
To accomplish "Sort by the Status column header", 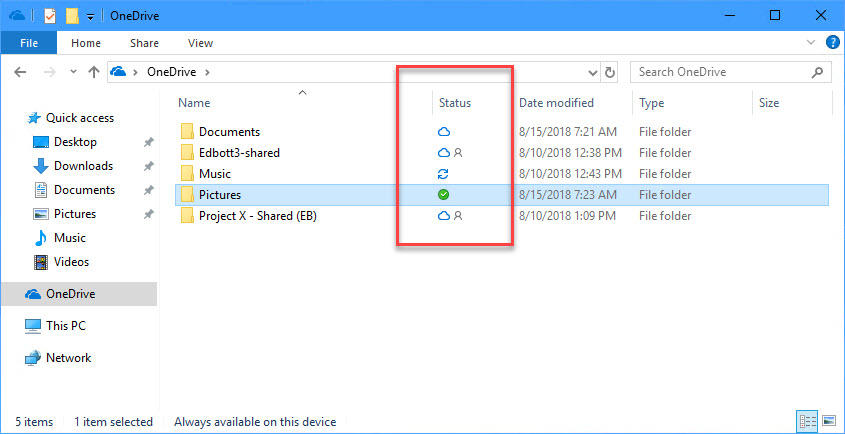I will [x=455, y=103].
